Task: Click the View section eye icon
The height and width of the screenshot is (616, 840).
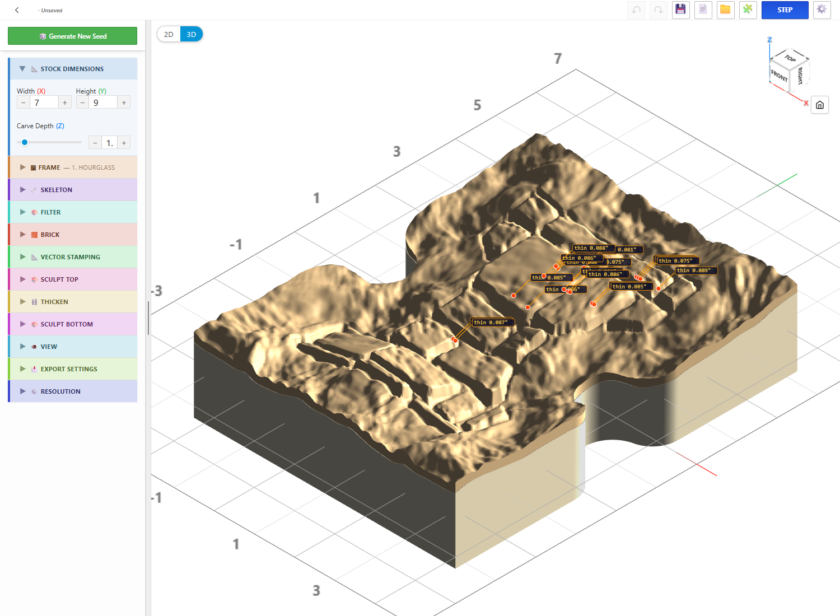Action: click(34, 347)
